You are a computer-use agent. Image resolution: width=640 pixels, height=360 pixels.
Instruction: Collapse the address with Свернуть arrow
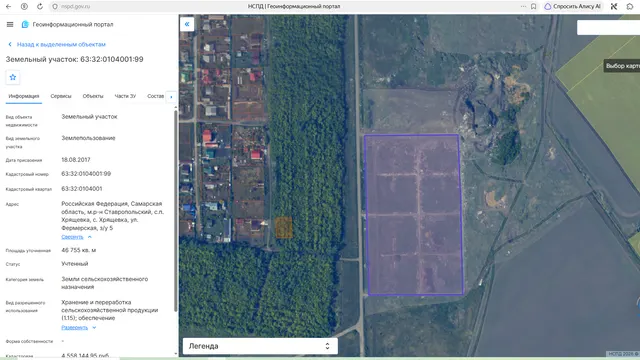pos(76,237)
